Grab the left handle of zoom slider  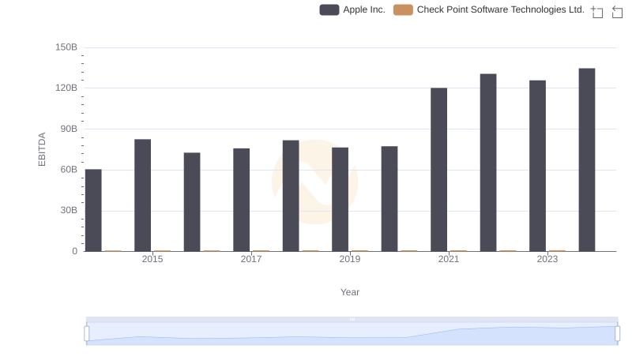(87, 334)
